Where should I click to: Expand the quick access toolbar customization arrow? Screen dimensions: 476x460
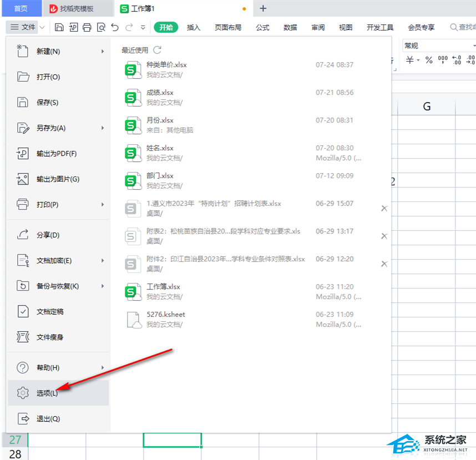pyautogui.click(x=143, y=28)
